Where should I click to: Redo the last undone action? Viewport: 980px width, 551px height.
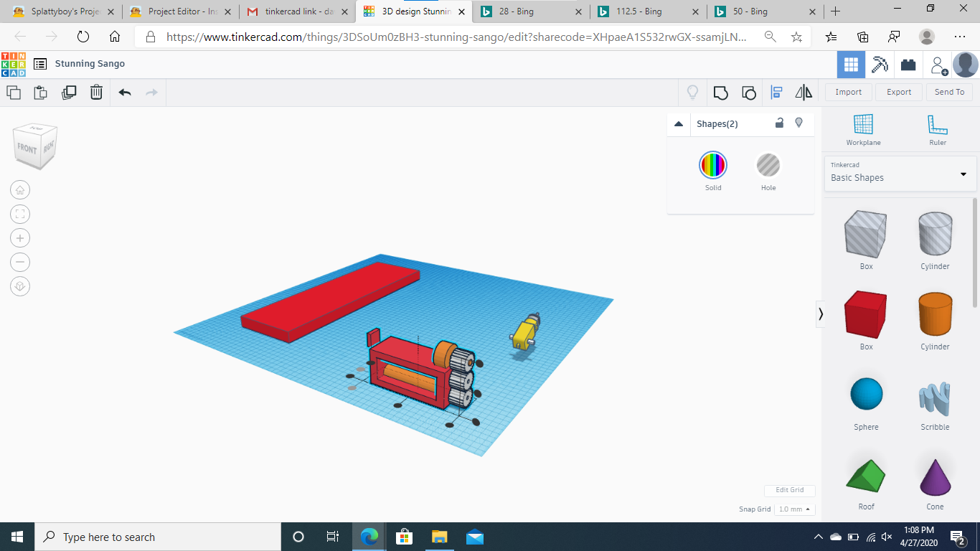(x=151, y=92)
